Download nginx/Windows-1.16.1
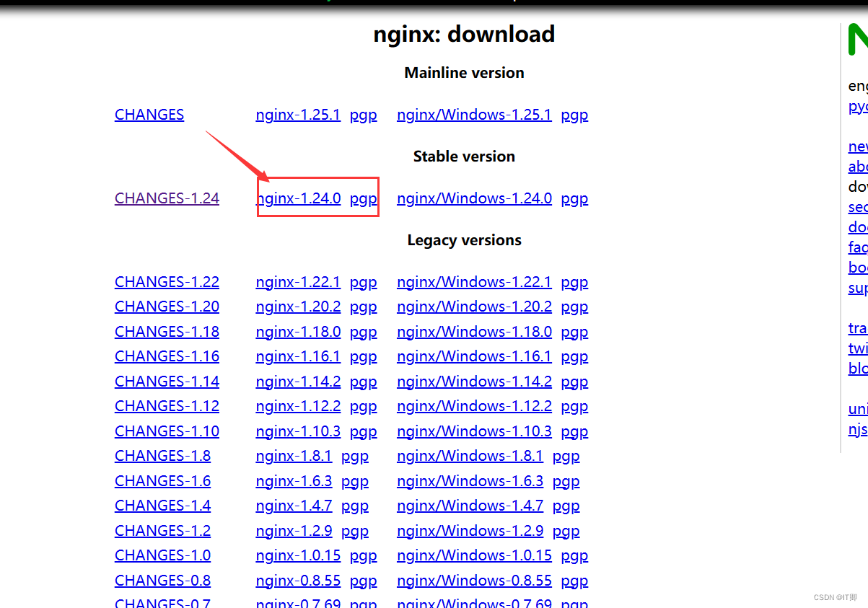868x608 pixels. [x=474, y=356]
